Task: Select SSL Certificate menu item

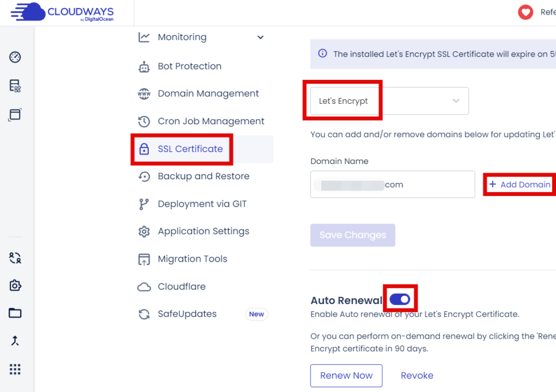Action: 203,149
